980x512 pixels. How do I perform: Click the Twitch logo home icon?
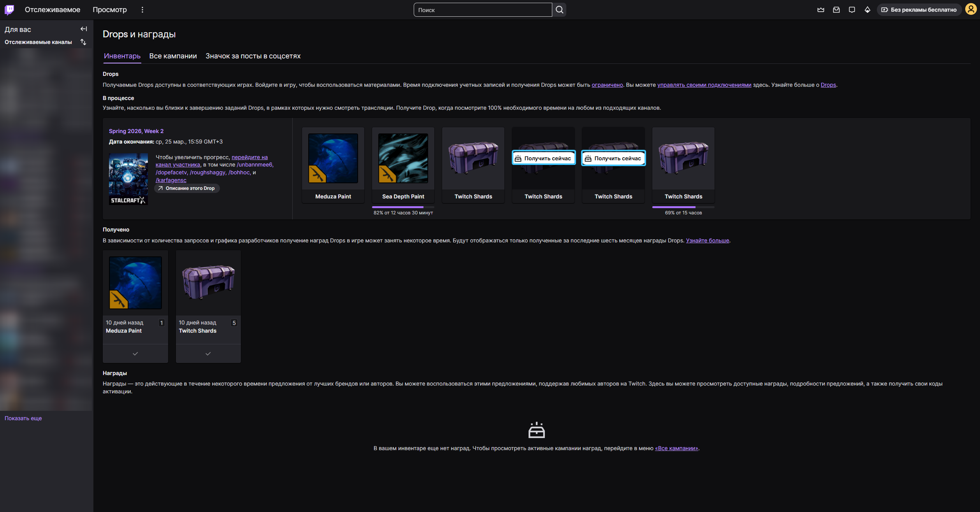pos(9,10)
